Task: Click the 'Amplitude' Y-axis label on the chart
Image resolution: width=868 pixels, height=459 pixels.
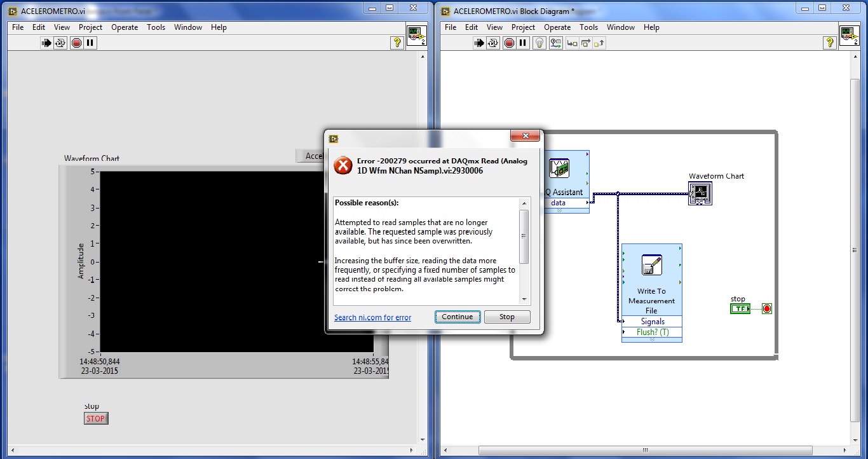Action: coord(81,261)
